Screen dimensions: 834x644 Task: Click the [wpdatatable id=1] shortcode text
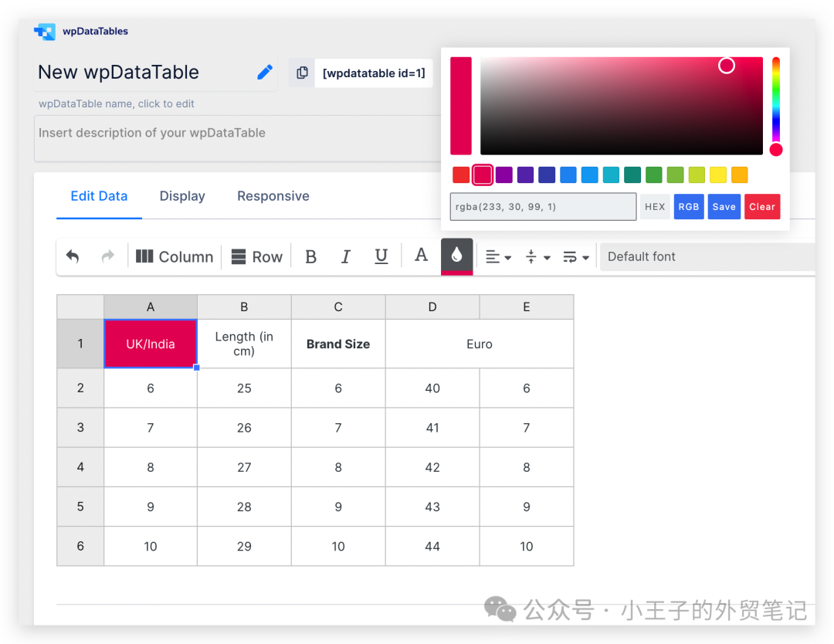click(374, 73)
